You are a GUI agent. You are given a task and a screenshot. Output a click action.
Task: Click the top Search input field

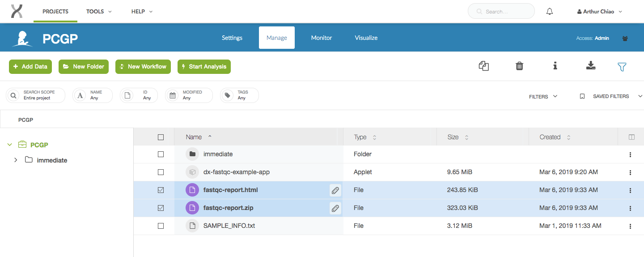tap(501, 11)
